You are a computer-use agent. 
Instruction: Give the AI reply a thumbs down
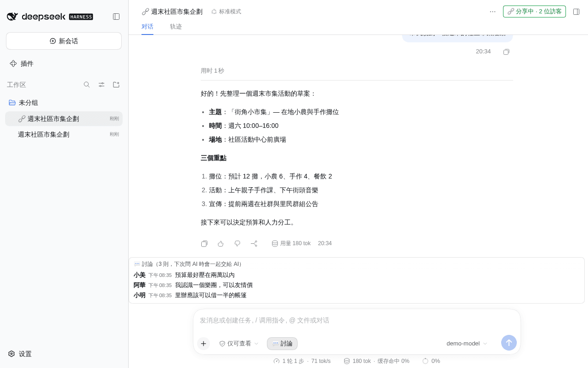237,243
